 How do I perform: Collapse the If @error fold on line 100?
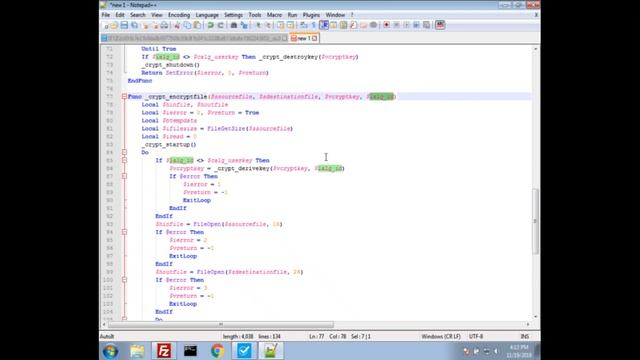[124, 280]
